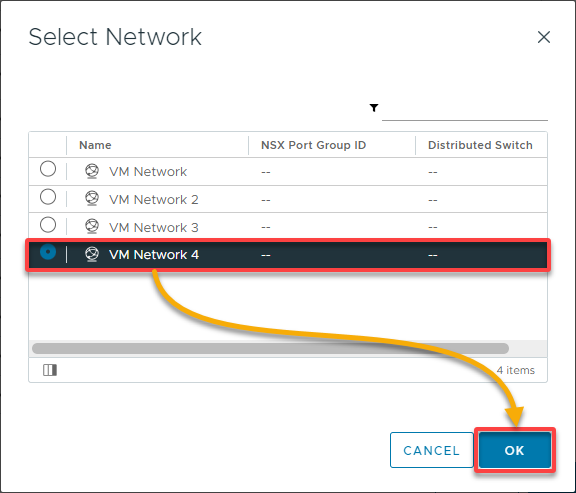Sort by NSX Port Group ID column
Viewport: 576px width, 493px height.
[x=313, y=145]
